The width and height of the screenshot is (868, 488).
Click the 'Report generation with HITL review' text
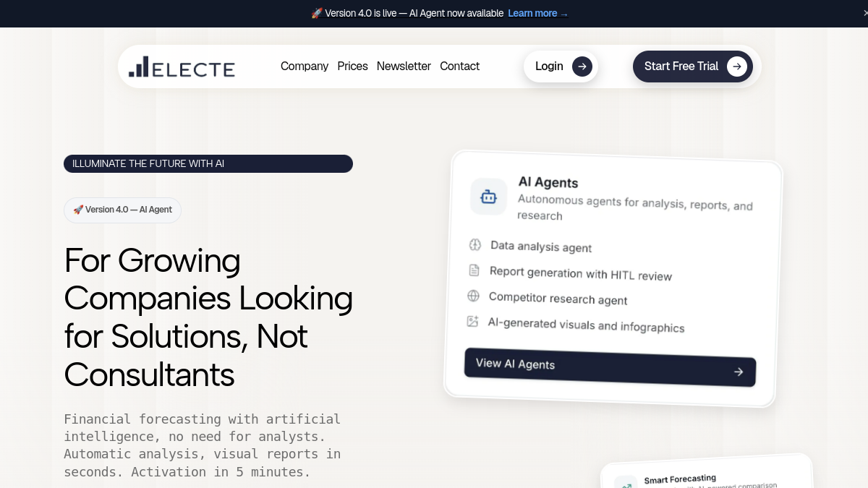click(x=581, y=274)
